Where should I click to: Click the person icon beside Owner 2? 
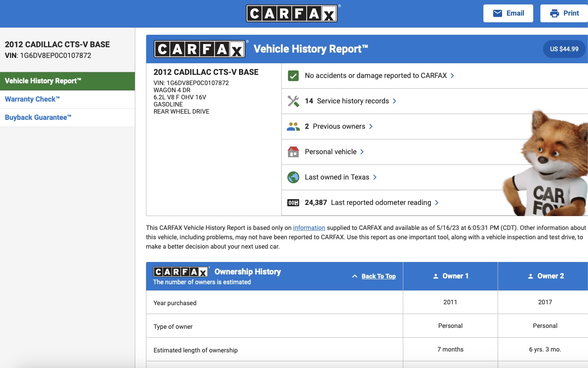pos(531,276)
